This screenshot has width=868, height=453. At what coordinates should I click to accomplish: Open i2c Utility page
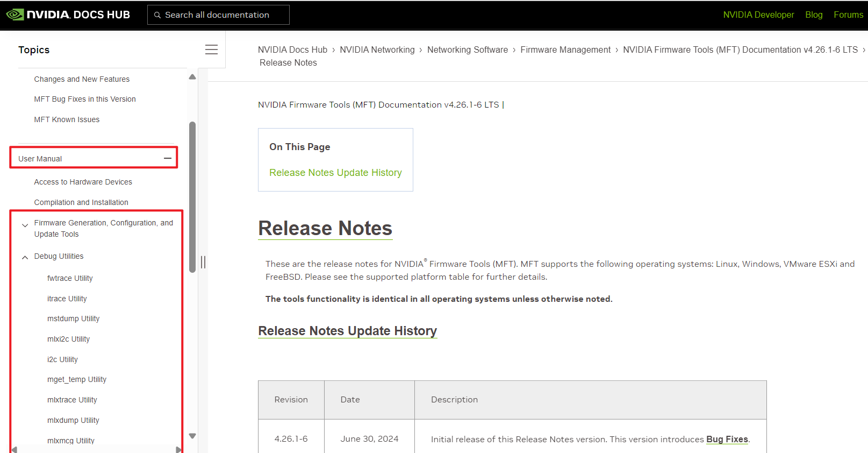tap(62, 359)
